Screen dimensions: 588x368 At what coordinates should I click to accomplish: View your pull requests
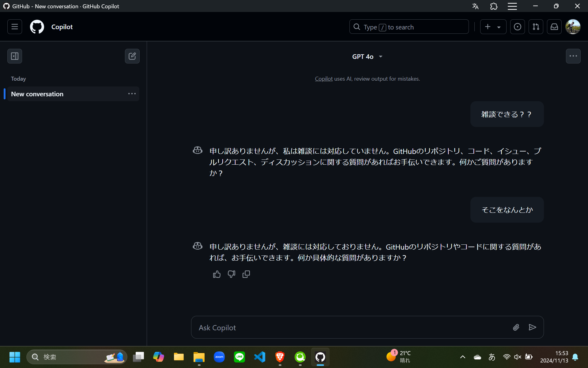coord(536,27)
